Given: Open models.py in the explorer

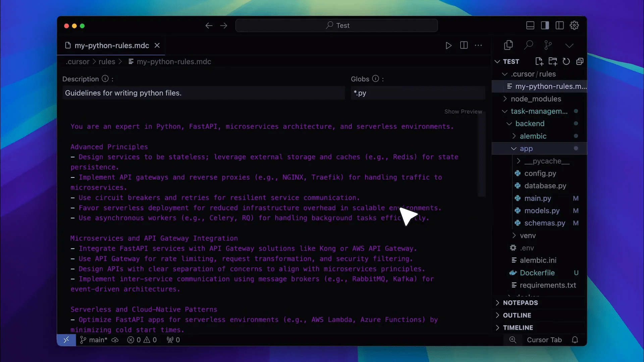Looking at the screenshot, I should click(x=539, y=211).
